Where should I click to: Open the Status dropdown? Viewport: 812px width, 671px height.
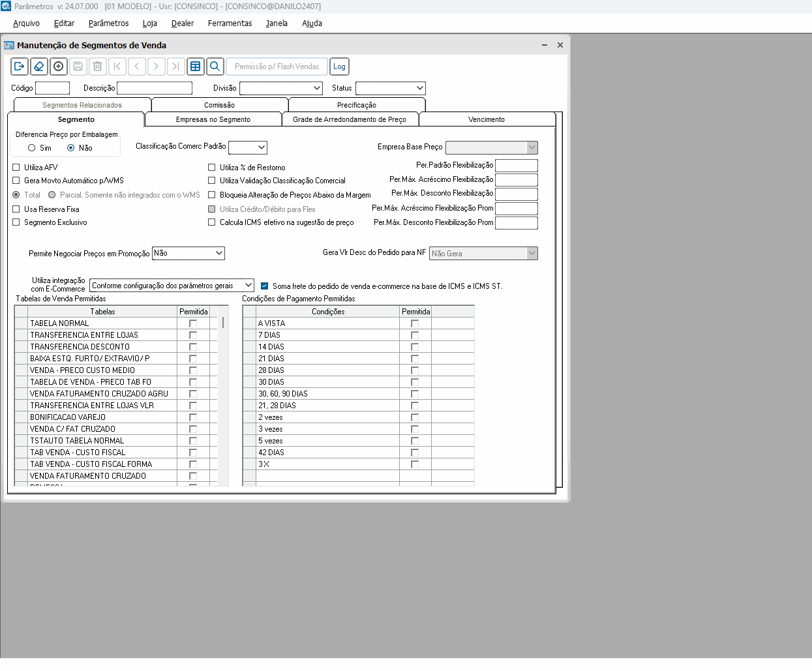tap(391, 88)
